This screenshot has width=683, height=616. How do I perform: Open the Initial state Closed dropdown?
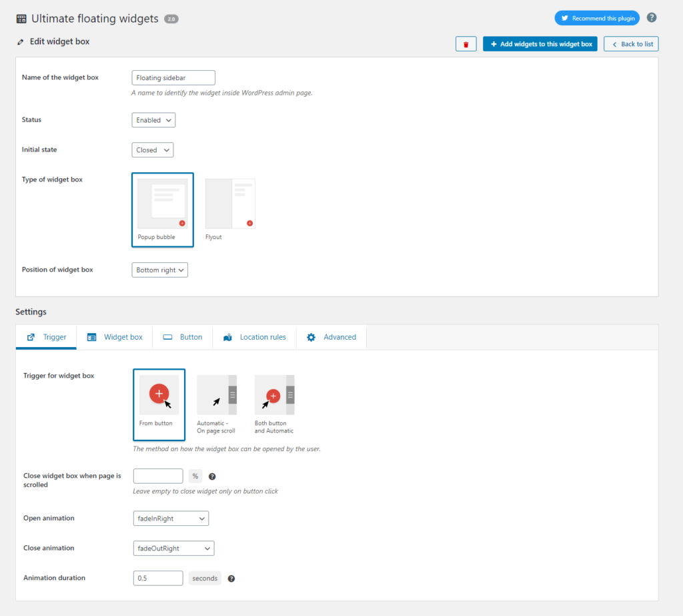[153, 150]
